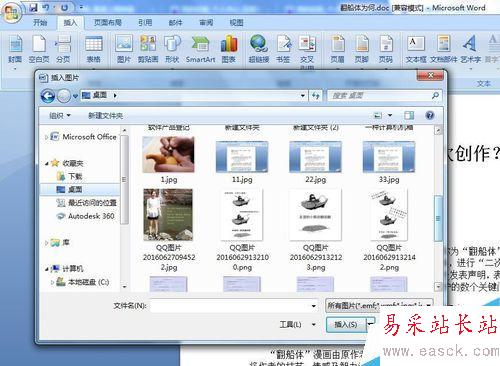Viewport: 500px width, 366px height.
Task: Collapse the Favorites (收藏夹) tree node
Action: click(47, 163)
